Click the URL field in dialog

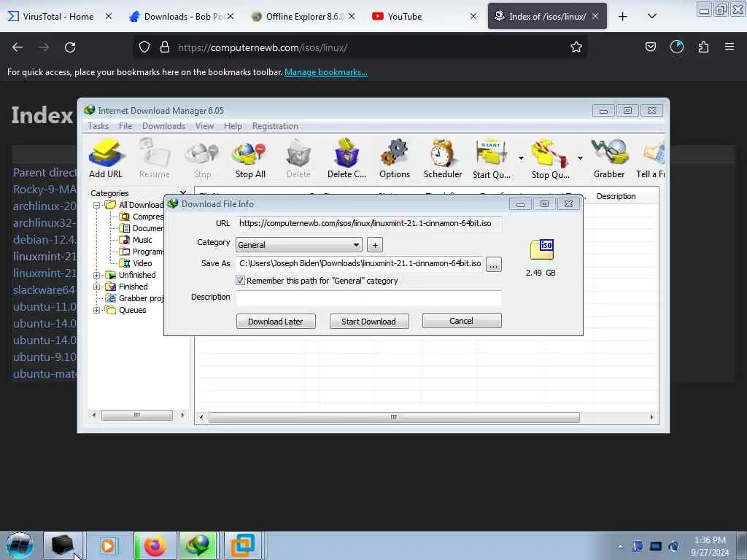[x=368, y=223]
